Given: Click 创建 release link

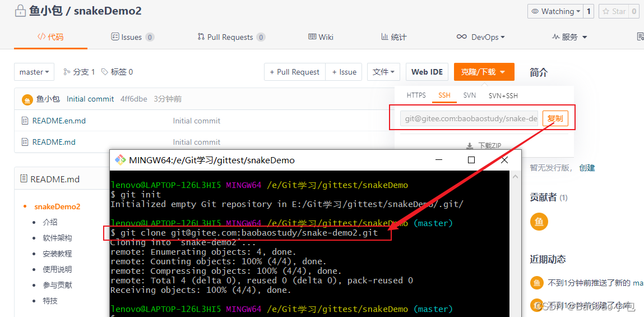Looking at the screenshot, I should [x=587, y=168].
